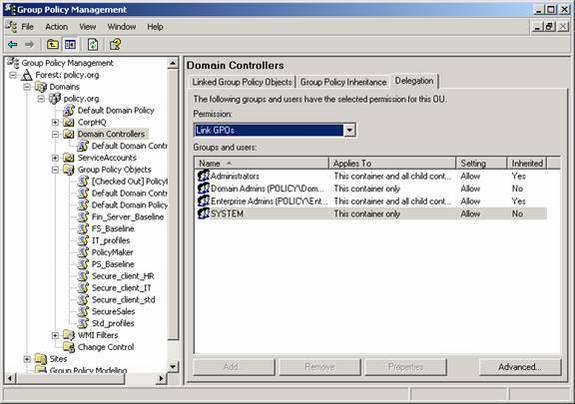Image resolution: width=575 pixels, height=404 pixels.
Task: Click the tree pane vertical scrollbar down arrow
Action: point(173,366)
